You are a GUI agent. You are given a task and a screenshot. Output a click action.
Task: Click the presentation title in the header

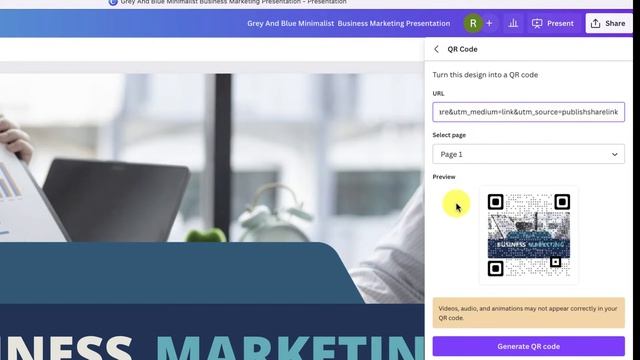point(349,24)
